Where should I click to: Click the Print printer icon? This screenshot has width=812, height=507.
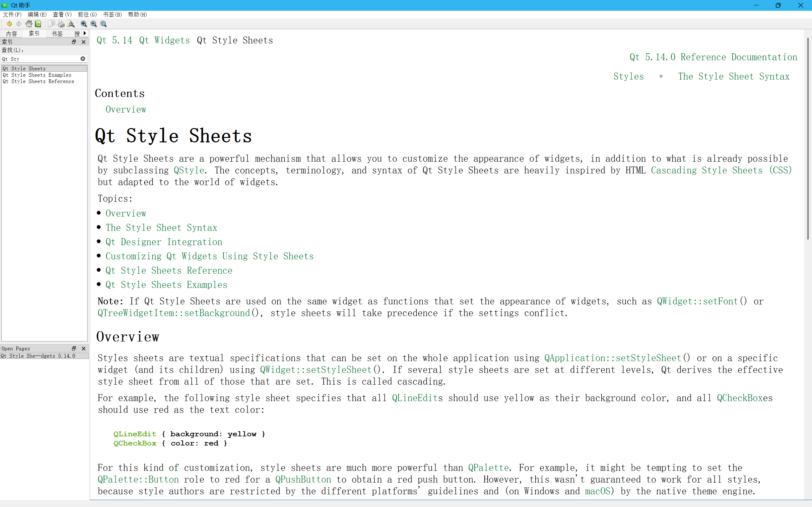click(x=61, y=24)
